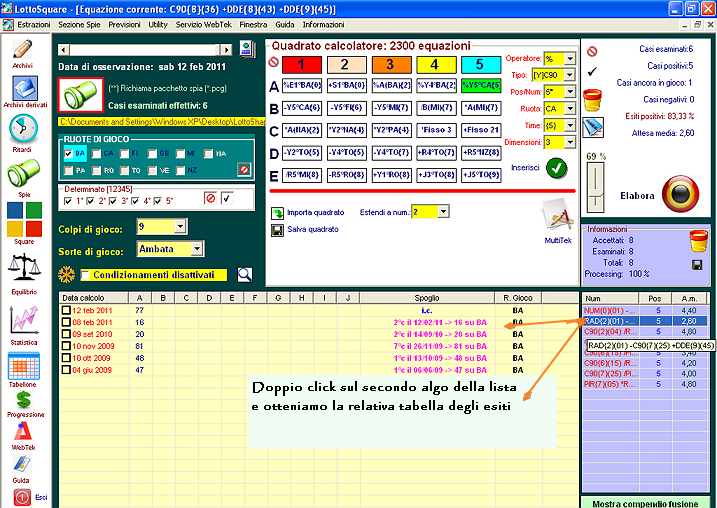This screenshot has width=717, height=508.
Task: Open the WebTek sidebar icon
Action: (x=23, y=431)
